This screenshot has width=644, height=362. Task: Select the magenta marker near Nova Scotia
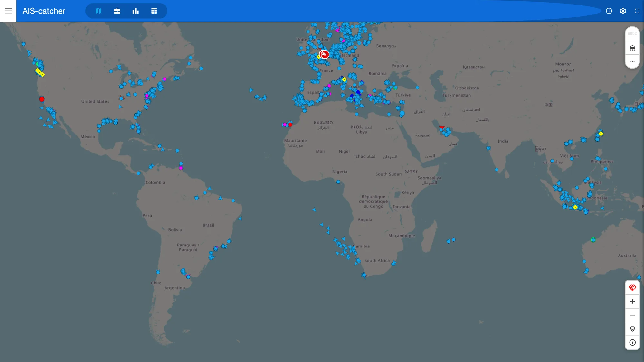165,79
